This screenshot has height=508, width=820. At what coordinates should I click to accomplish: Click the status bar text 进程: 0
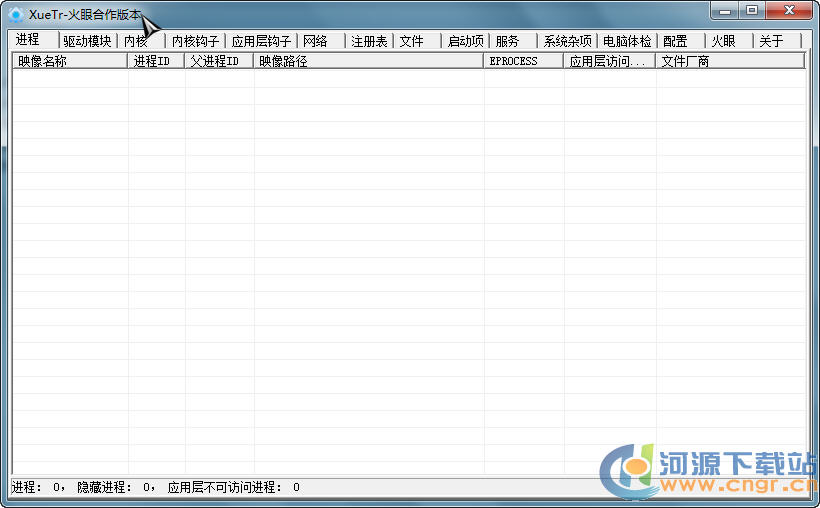tap(38, 488)
